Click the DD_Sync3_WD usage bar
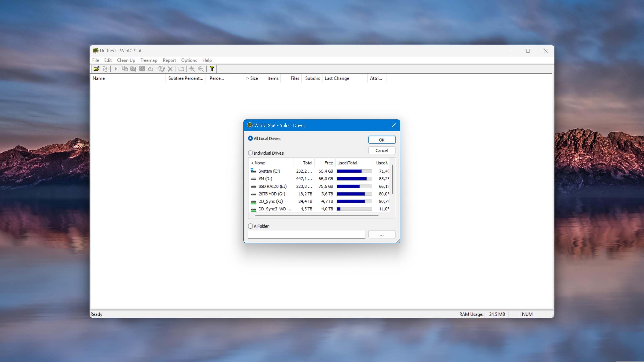 [x=354, y=209]
